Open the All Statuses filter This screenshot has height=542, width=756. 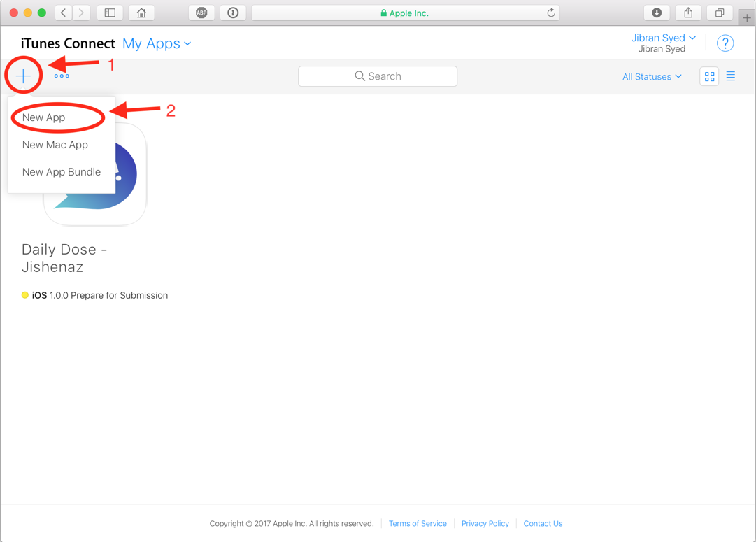pos(652,77)
